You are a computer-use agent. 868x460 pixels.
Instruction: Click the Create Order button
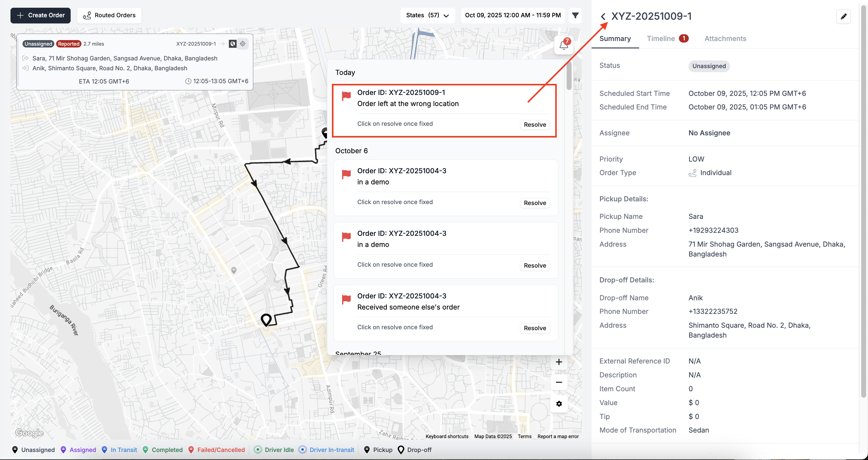40,15
